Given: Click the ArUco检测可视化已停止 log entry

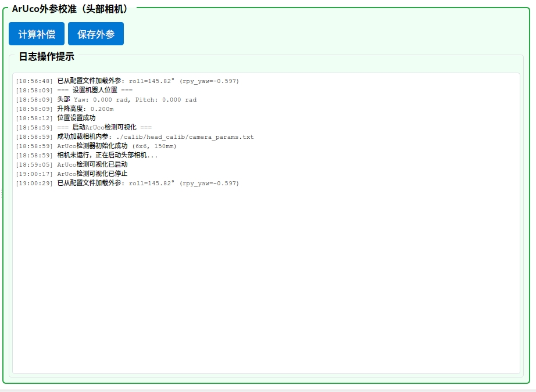Looking at the screenshot, I should click(92, 174).
